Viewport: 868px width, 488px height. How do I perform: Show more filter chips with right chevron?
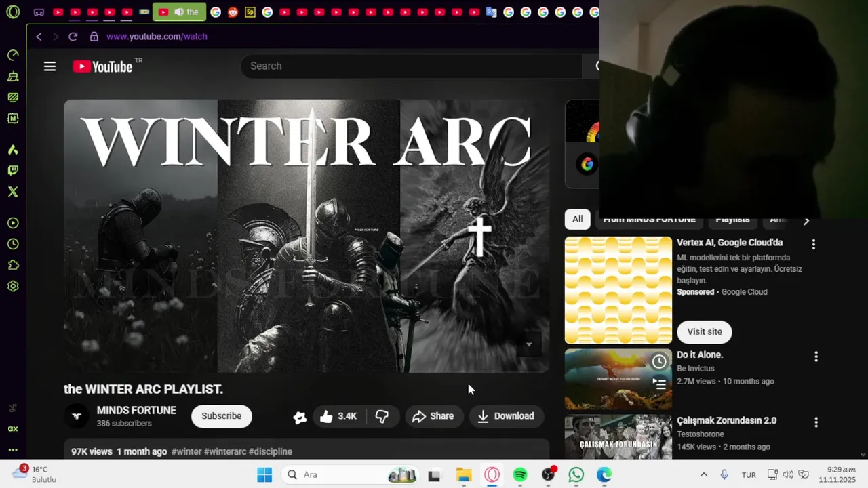pyautogui.click(x=806, y=221)
